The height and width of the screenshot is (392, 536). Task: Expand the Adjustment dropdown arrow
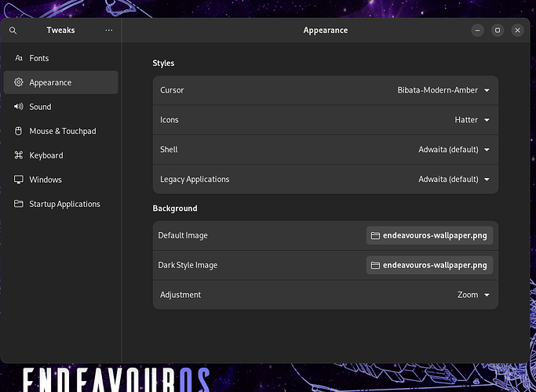(x=487, y=295)
